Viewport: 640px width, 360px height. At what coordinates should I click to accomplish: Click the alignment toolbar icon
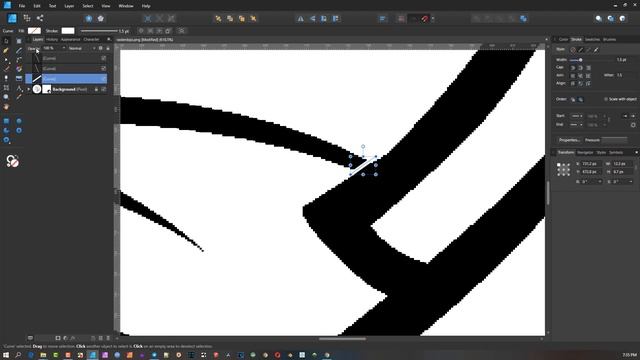pyautogui.click(x=382, y=19)
